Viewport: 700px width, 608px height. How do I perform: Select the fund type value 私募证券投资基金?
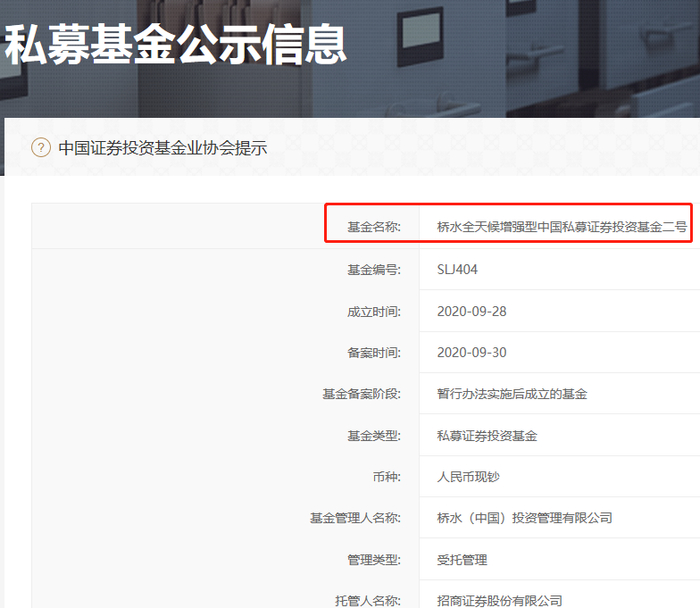pos(487,435)
